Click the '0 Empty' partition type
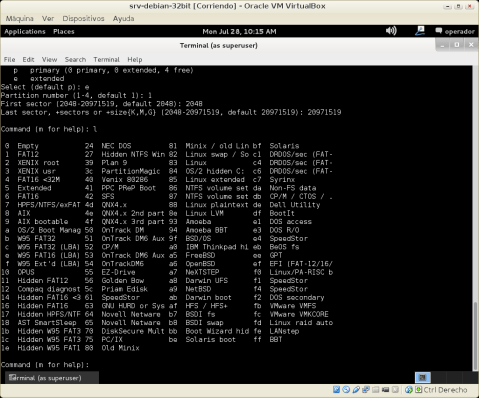The height and width of the screenshot is (398, 479). 22,146
